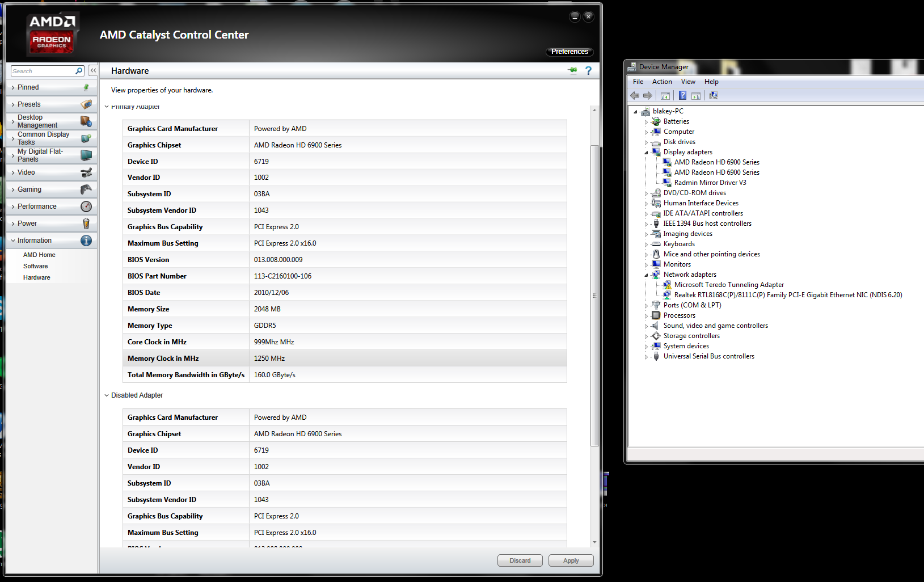The height and width of the screenshot is (582, 924).
Task: Open AMD Home under Information
Action: point(39,255)
